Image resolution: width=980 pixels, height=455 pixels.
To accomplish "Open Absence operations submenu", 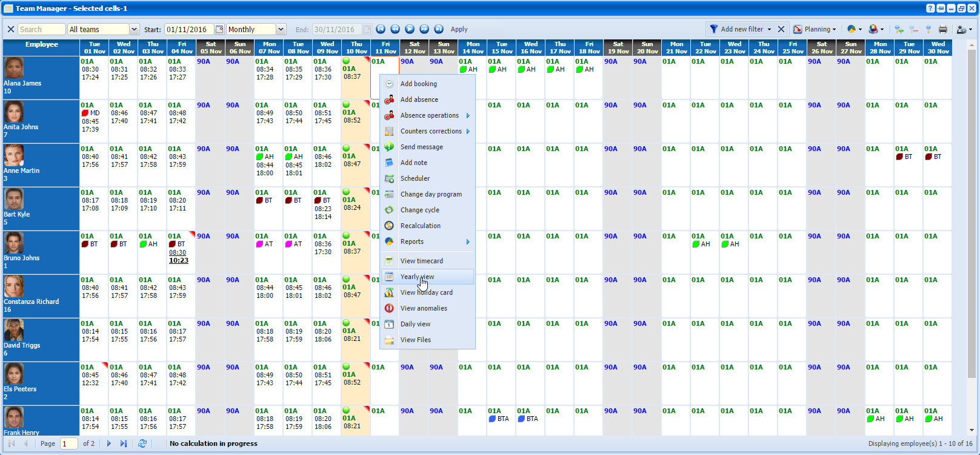I will [429, 115].
